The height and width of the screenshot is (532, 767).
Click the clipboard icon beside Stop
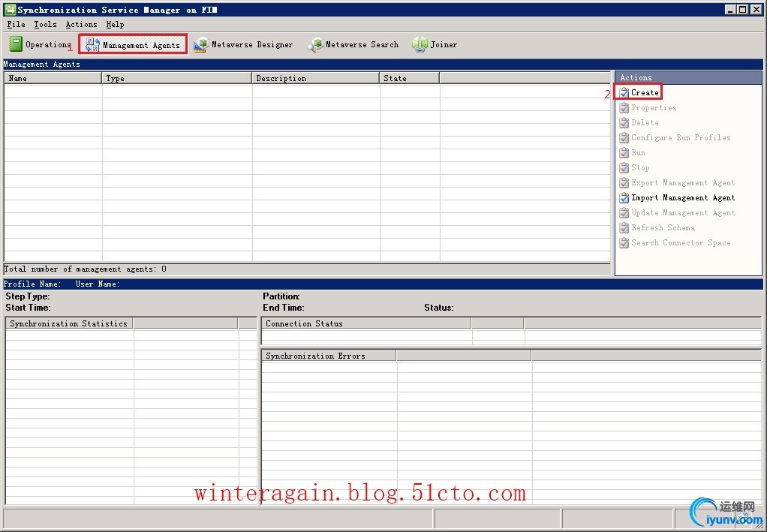tap(624, 168)
